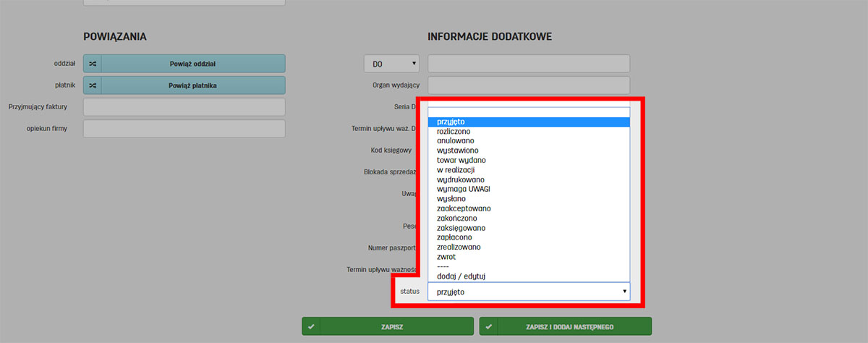The height and width of the screenshot is (343, 868).
Task: Click the Przyjmujący faktury input field
Action: [x=184, y=107]
